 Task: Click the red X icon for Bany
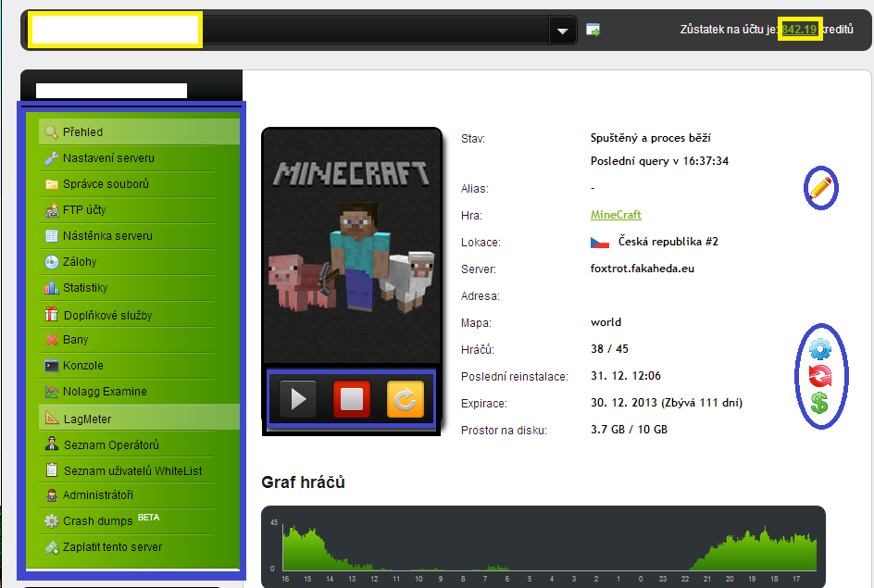point(51,340)
